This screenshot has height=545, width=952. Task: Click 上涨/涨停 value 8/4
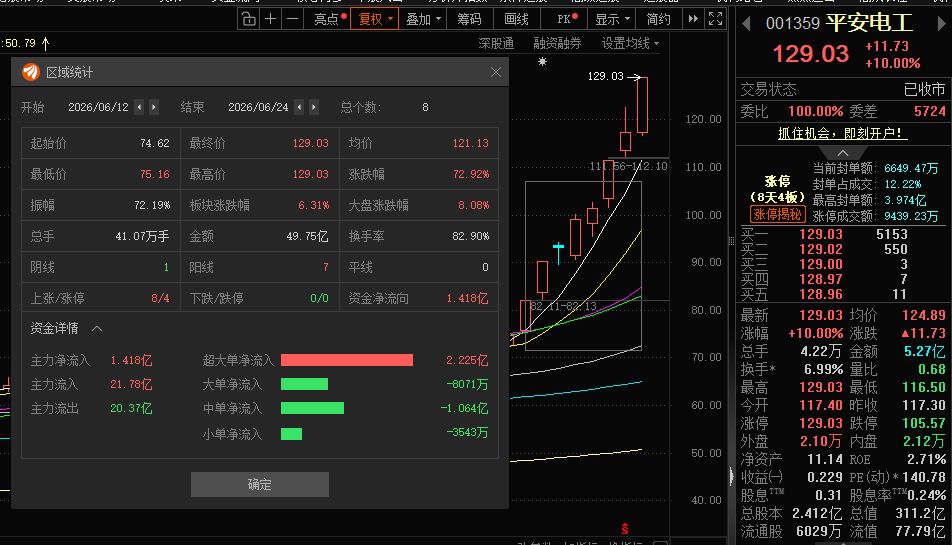[160, 298]
